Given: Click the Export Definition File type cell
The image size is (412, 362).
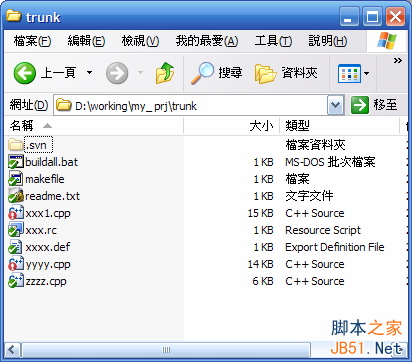Looking at the screenshot, I should coord(335,247).
